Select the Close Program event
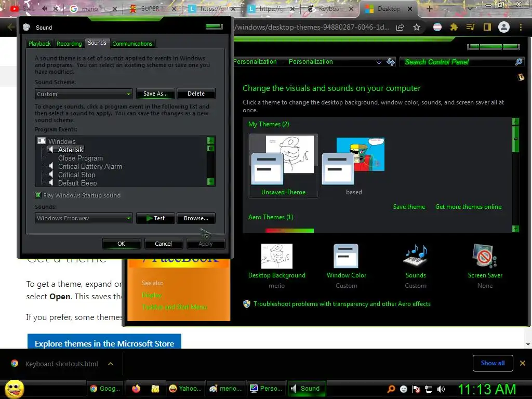The height and width of the screenshot is (399, 532). [x=81, y=158]
